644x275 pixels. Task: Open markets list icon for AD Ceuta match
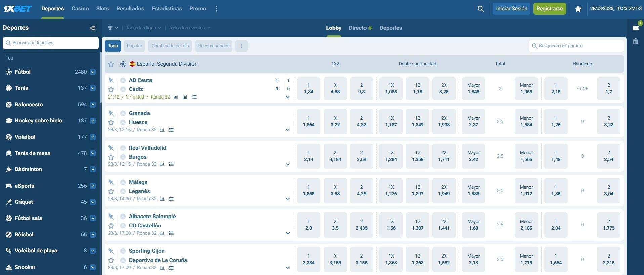[194, 97]
